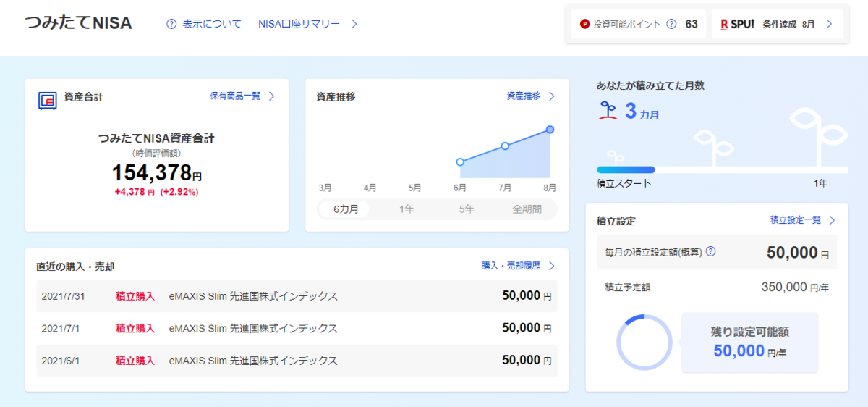
Task: Click the June data point on chart
Action: click(x=460, y=162)
